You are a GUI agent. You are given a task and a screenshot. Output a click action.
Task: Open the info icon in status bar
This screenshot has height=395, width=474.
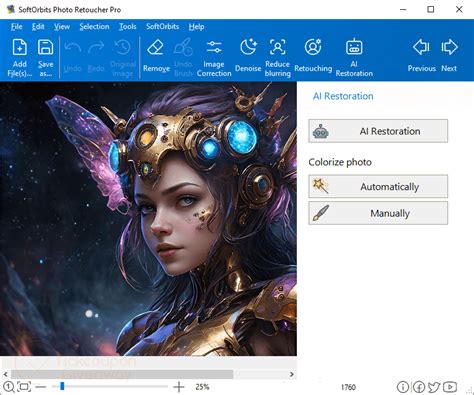pyautogui.click(x=403, y=387)
